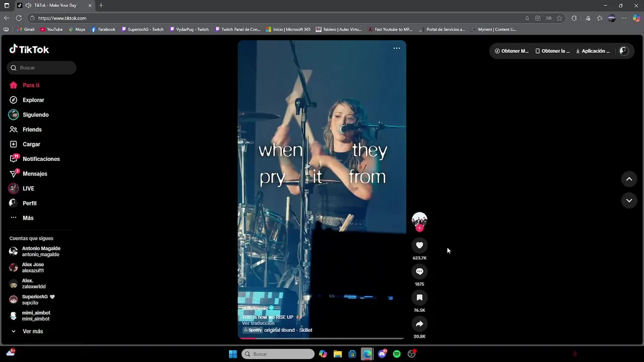This screenshot has height=362, width=644.
Task: Open the comments bubble icon
Action: [x=420, y=271]
